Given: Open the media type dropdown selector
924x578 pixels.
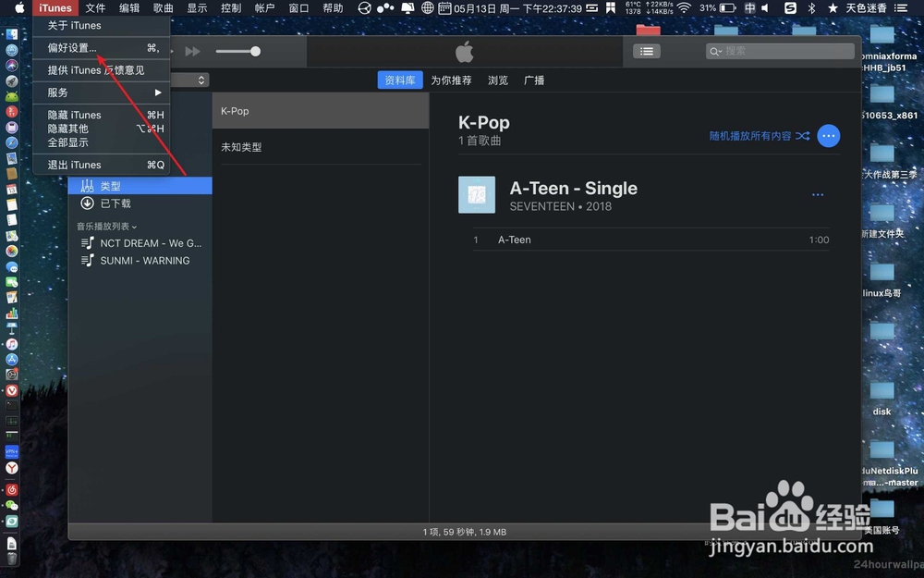Looking at the screenshot, I should 189,80.
